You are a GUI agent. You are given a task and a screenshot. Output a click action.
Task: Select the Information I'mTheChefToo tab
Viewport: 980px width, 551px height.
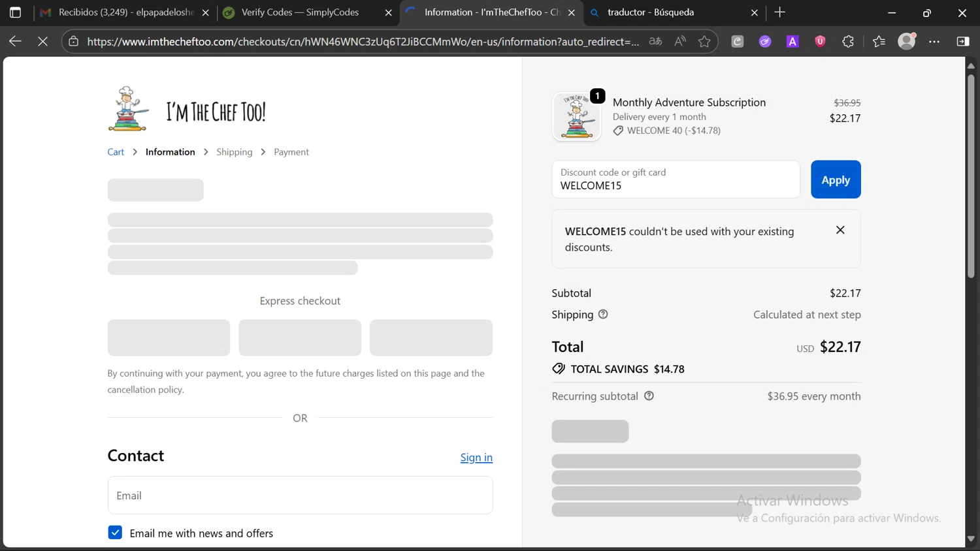pos(490,12)
